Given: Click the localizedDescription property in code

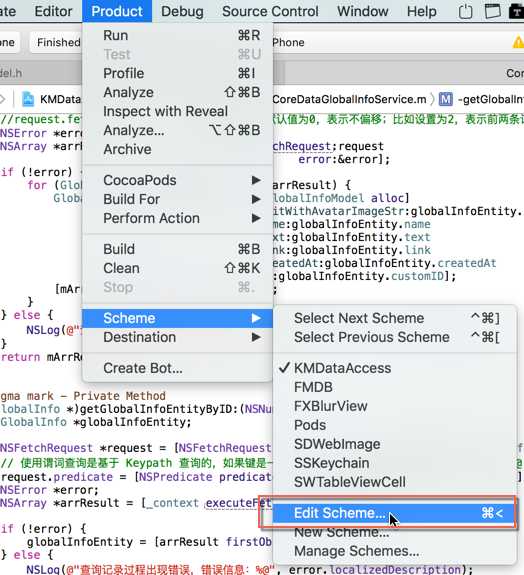Looking at the screenshot, I should click(394, 569).
